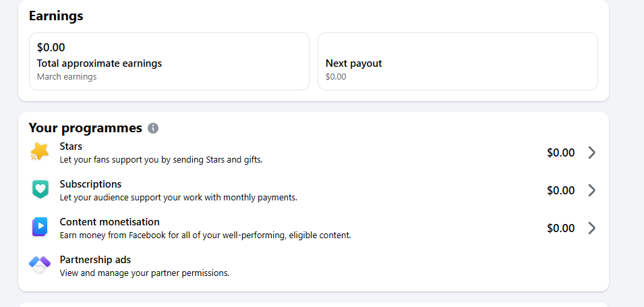Click the Stars $0.00 amount
The image size is (644, 307).
tap(560, 152)
